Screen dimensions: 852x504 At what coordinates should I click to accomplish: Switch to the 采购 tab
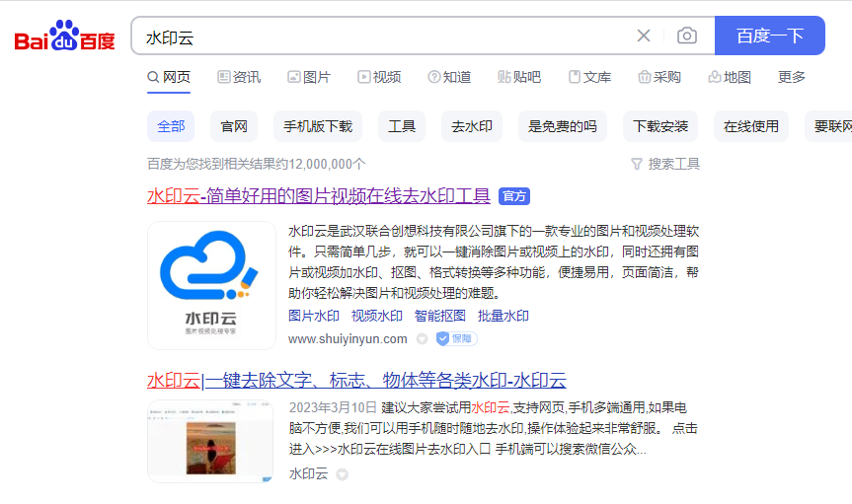[x=659, y=77]
